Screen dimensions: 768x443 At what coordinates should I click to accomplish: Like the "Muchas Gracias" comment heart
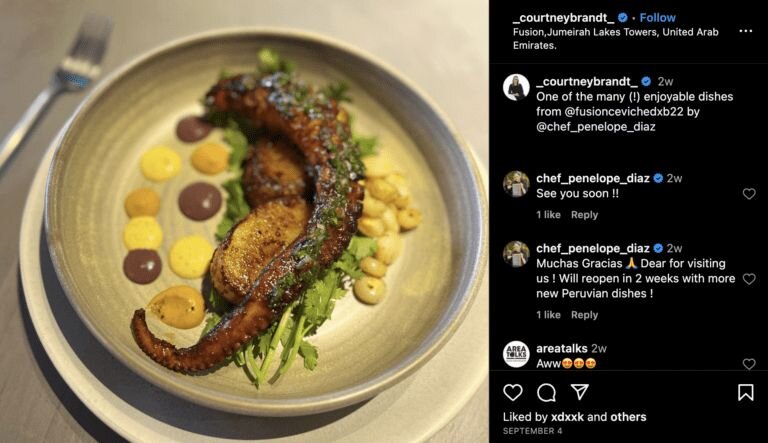(x=749, y=279)
